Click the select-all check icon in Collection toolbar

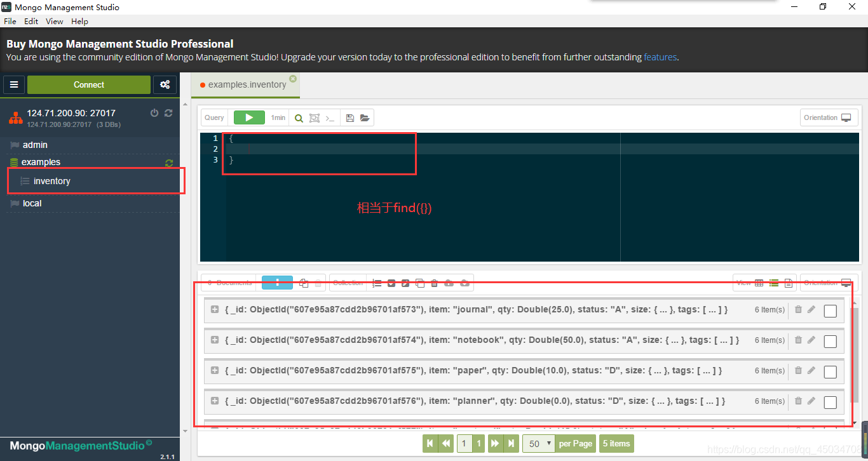[x=391, y=283]
